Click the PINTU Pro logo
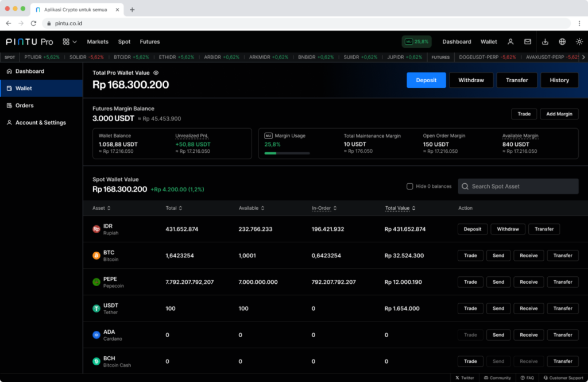The image size is (588, 382). [29, 42]
